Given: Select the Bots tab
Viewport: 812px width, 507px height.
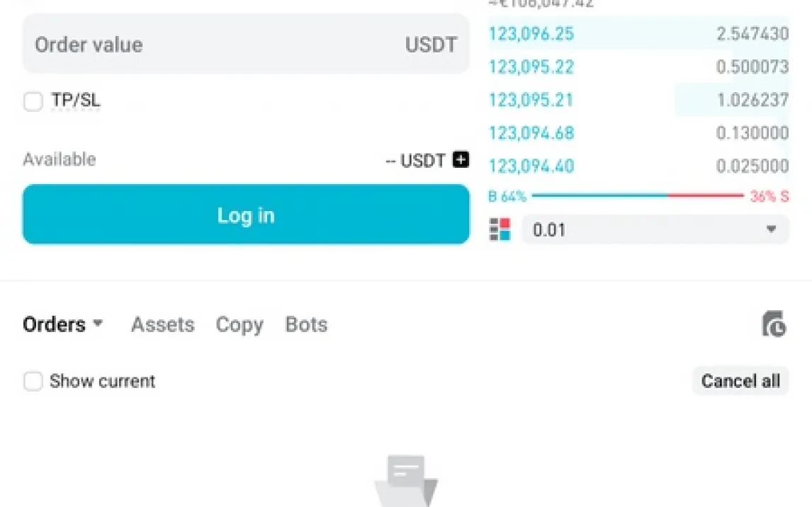Looking at the screenshot, I should pos(306,324).
